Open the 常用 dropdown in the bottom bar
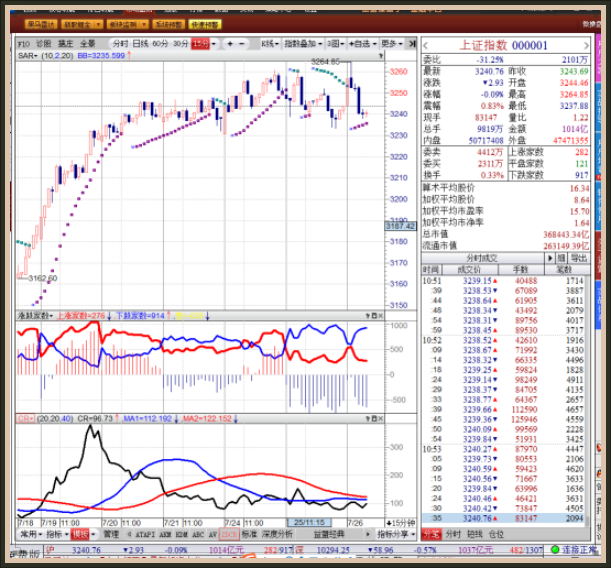The width and height of the screenshot is (611, 568). click(31, 534)
